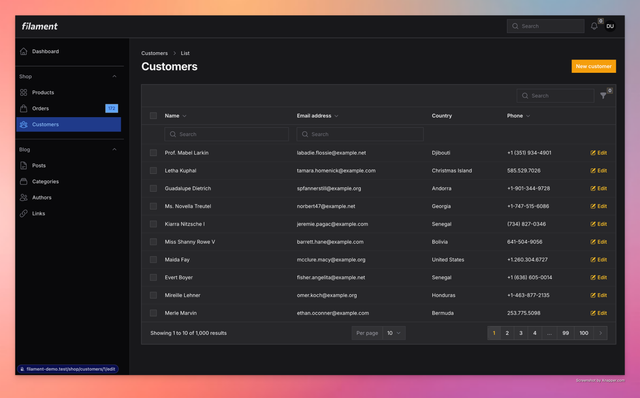
Task: Click the 172 orders badge
Action: [x=111, y=108]
